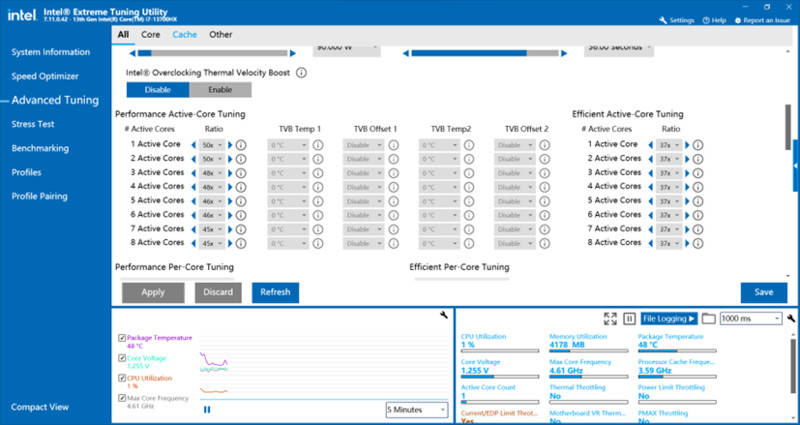Screen dimensions: 800x425
Task: Click the right time window slider track
Action: (485, 53)
